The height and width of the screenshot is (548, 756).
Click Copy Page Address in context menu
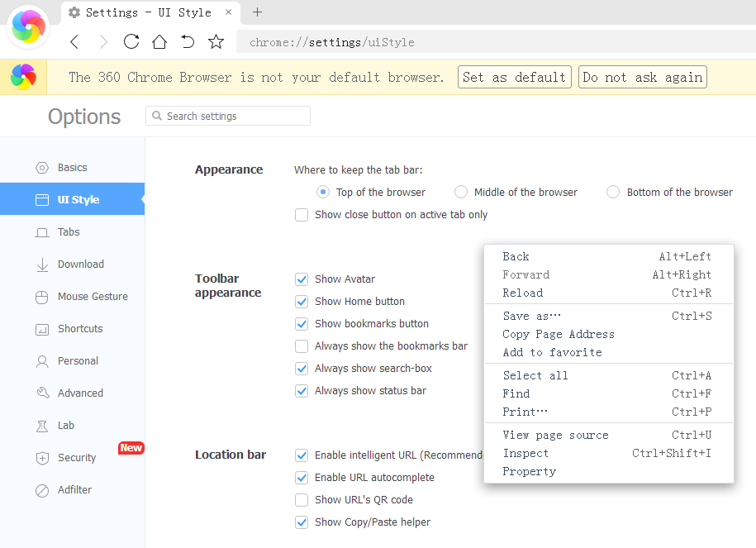coord(559,334)
